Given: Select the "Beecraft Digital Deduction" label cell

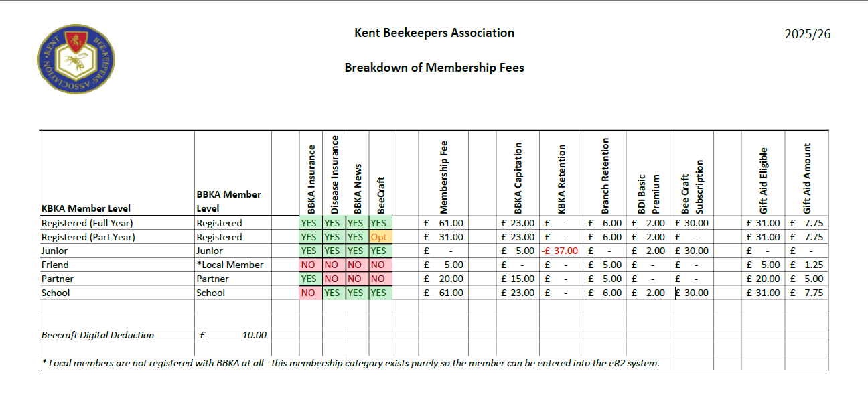Looking at the screenshot, I should (98, 335).
